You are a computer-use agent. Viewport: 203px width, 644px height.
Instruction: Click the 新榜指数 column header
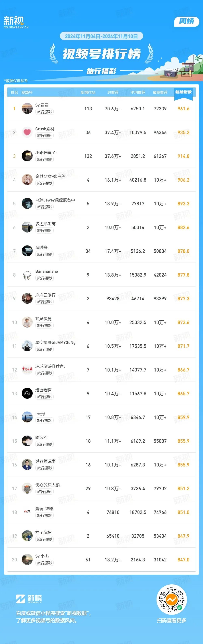coord(183,92)
